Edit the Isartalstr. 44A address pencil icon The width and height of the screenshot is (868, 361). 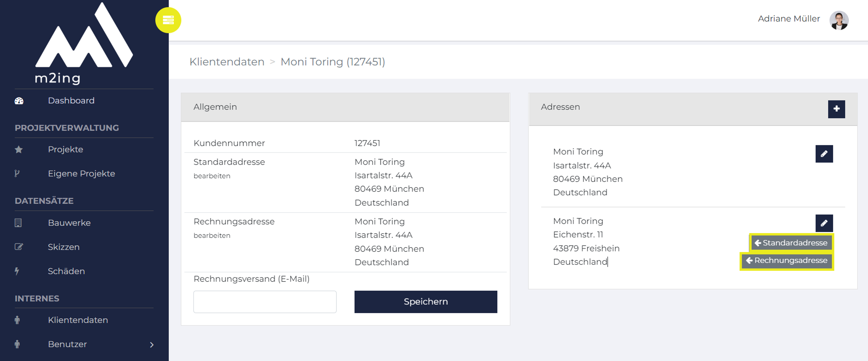[x=824, y=154]
